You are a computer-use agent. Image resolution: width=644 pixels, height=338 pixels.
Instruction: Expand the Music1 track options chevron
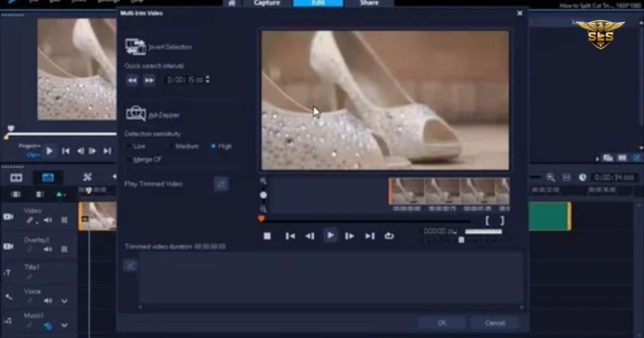(64, 325)
